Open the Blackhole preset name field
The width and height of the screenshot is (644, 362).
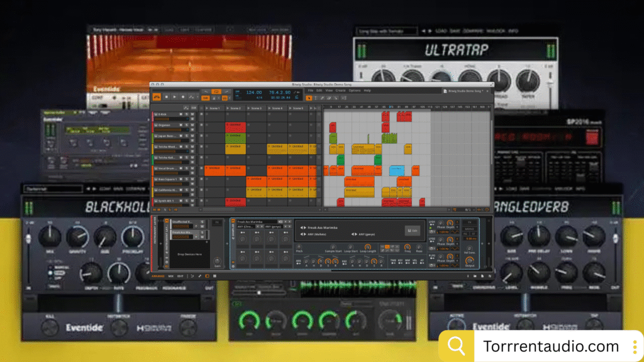point(53,188)
